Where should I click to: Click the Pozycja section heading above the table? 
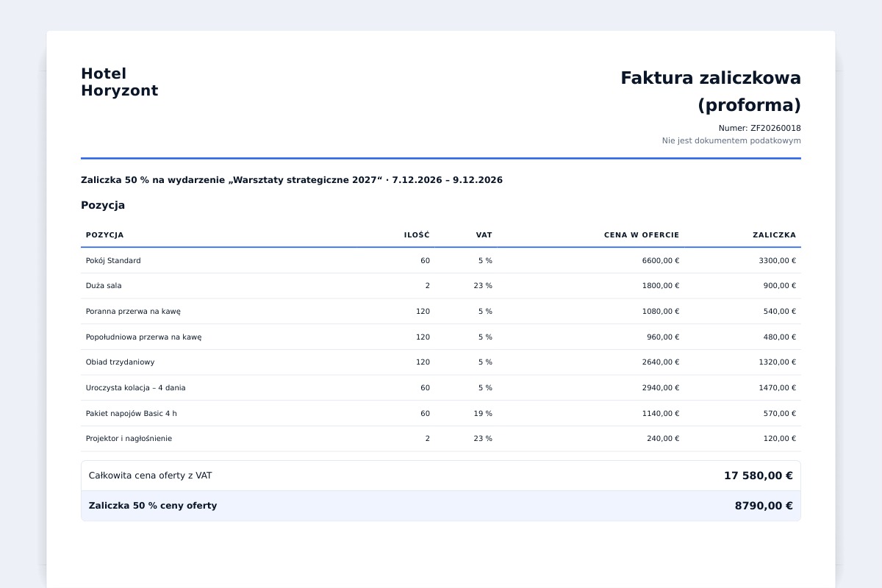point(103,205)
